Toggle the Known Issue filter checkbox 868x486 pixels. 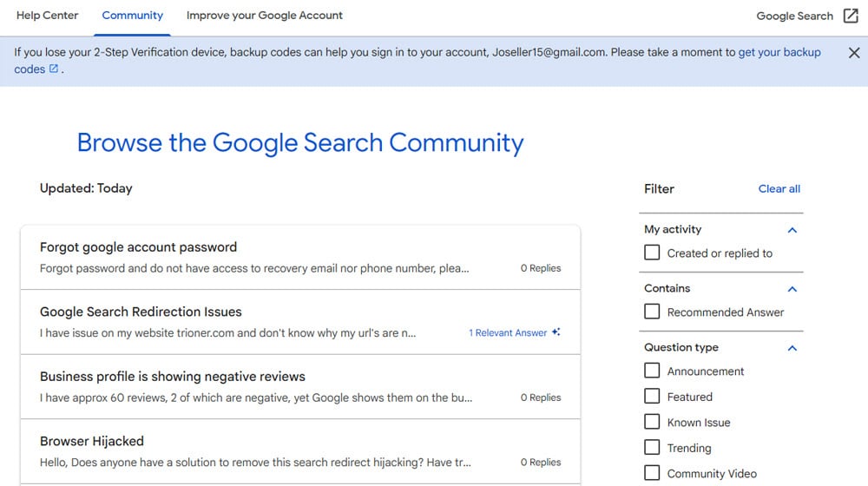(652, 423)
